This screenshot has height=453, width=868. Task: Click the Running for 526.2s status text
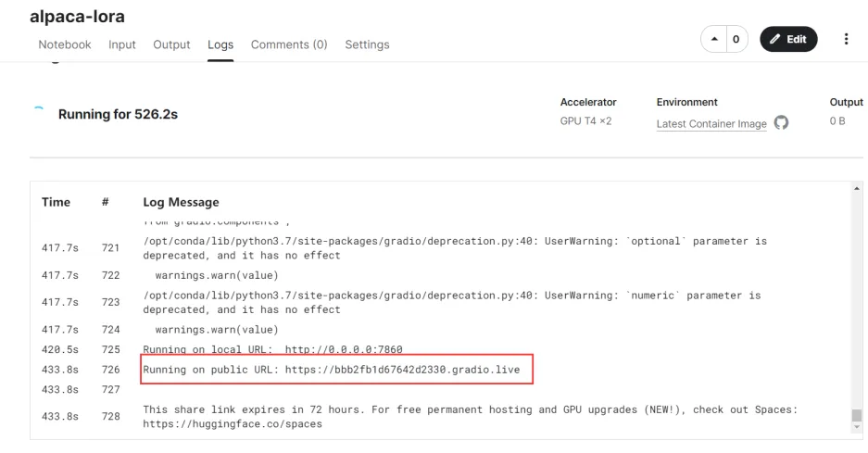pyautogui.click(x=118, y=114)
